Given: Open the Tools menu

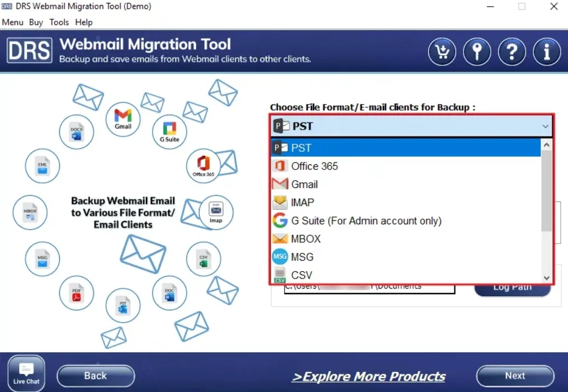Looking at the screenshot, I should pyautogui.click(x=59, y=22).
